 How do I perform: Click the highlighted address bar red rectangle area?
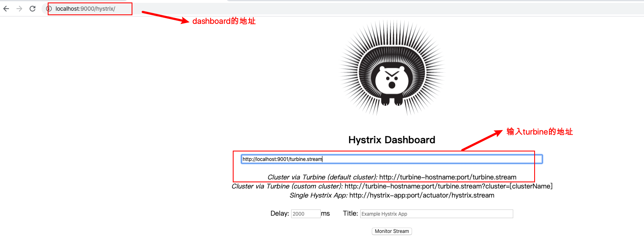point(90,8)
